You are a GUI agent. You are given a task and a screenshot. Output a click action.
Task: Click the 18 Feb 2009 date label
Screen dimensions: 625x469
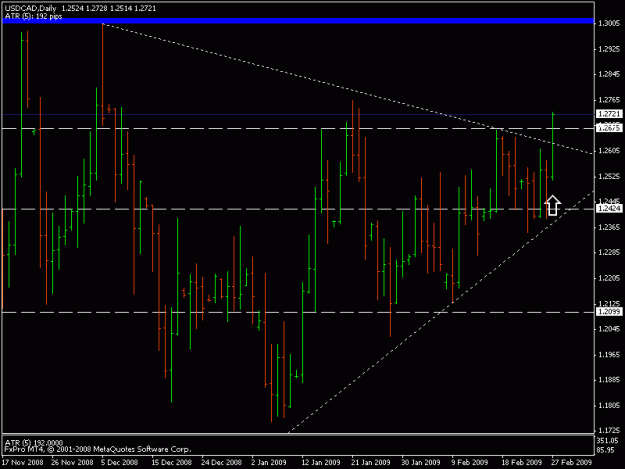(x=521, y=462)
